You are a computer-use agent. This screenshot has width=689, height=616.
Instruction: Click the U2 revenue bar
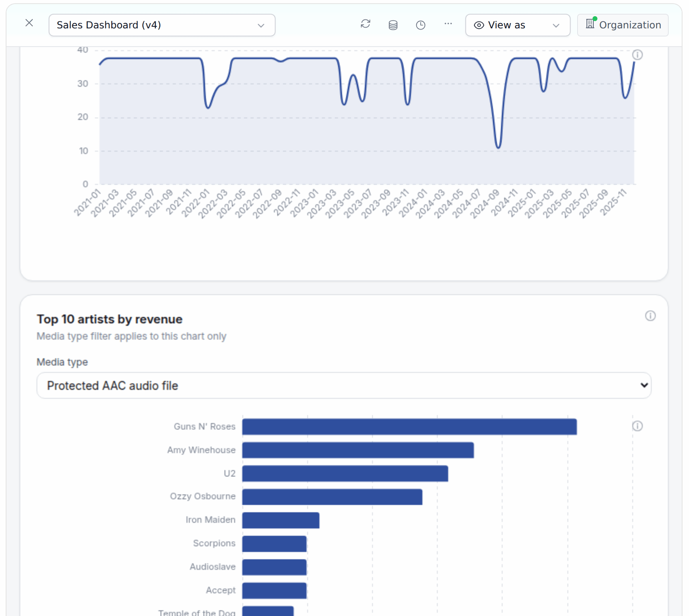(x=345, y=473)
